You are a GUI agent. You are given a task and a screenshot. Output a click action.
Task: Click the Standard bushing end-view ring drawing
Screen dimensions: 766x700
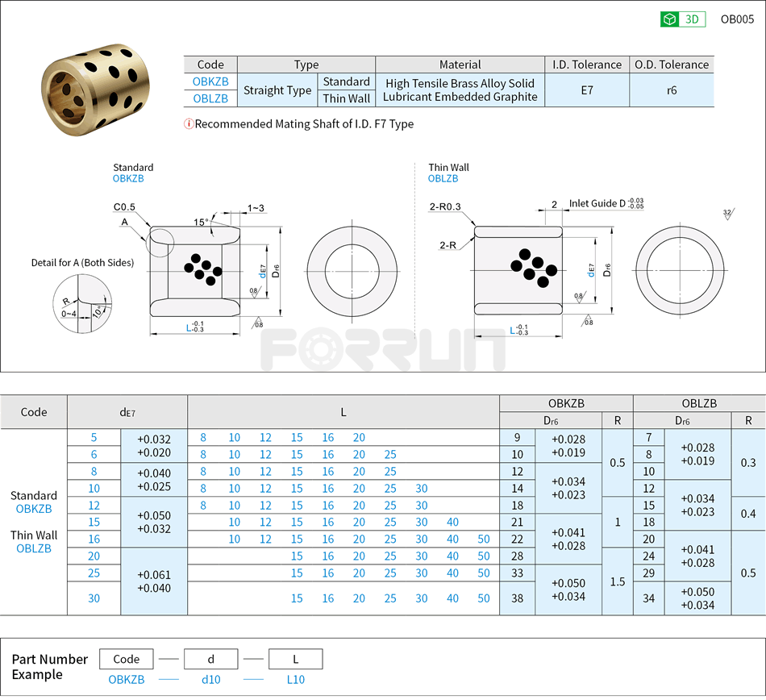[x=352, y=272]
